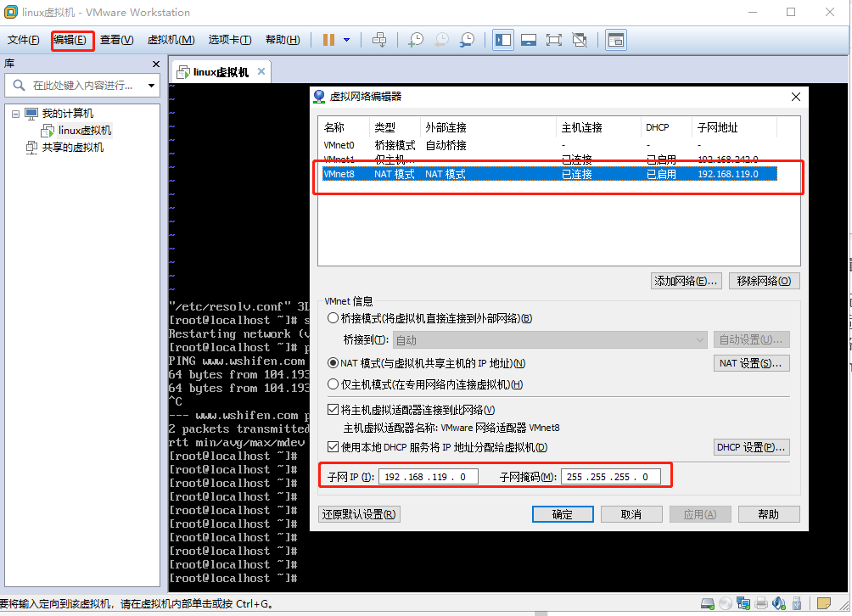Click the library search magnifier icon
This screenshot has width=852, height=616.
click(x=19, y=86)
